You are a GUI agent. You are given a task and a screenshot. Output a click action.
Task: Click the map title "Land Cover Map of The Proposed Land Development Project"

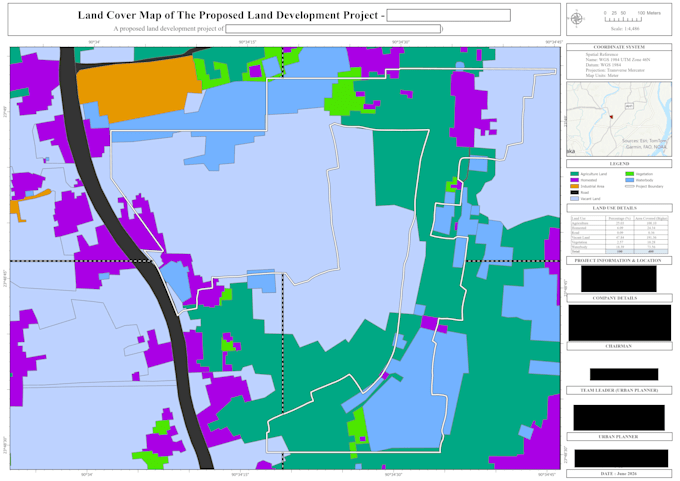click(x=228, y=15)
